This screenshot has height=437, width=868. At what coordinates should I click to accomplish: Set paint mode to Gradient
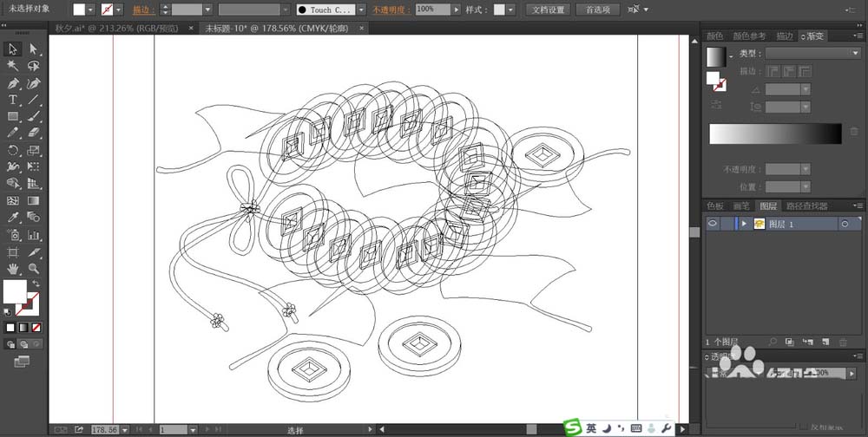click(23, 328)
